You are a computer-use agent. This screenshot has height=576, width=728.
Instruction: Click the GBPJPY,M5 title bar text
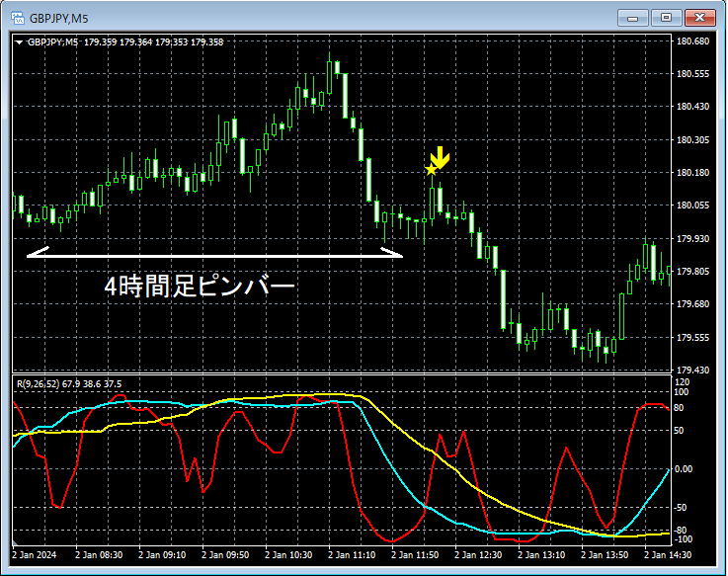point(58,19)
